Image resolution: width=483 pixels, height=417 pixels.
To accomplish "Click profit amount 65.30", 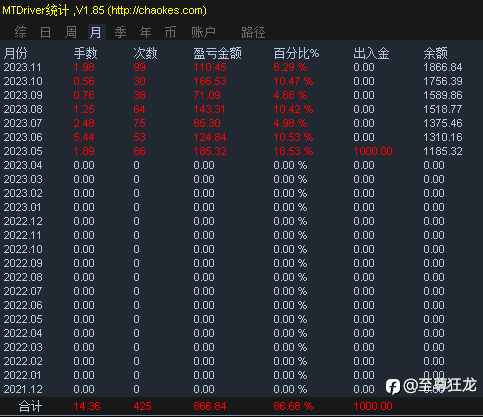I will (207, 123).
